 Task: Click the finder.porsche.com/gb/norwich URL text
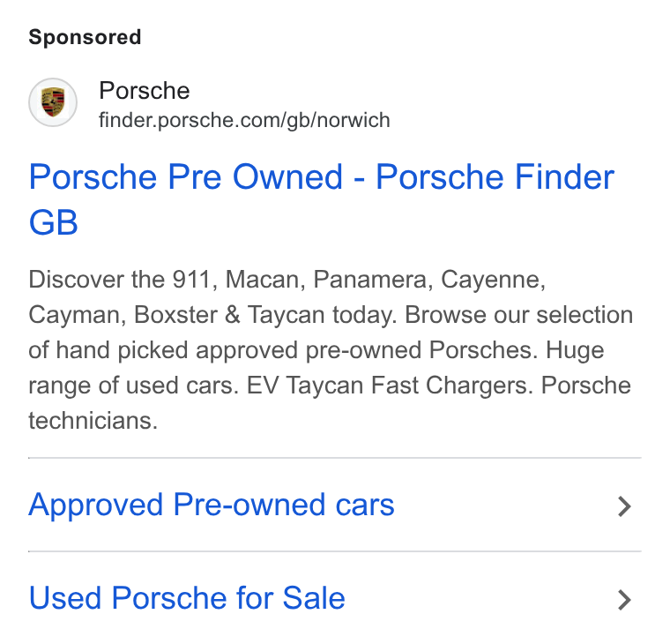(x=244, y=120)
